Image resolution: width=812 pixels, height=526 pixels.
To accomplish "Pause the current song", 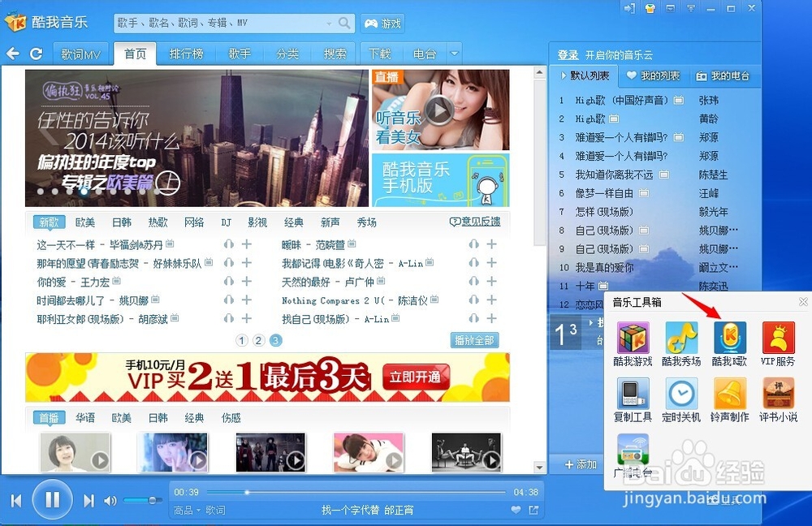I will tap(52, 499).
